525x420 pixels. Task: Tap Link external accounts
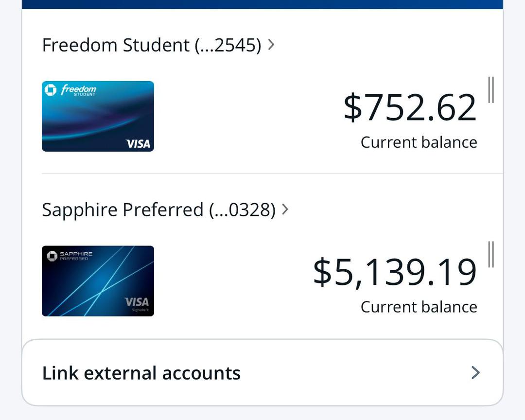[141, 373]
